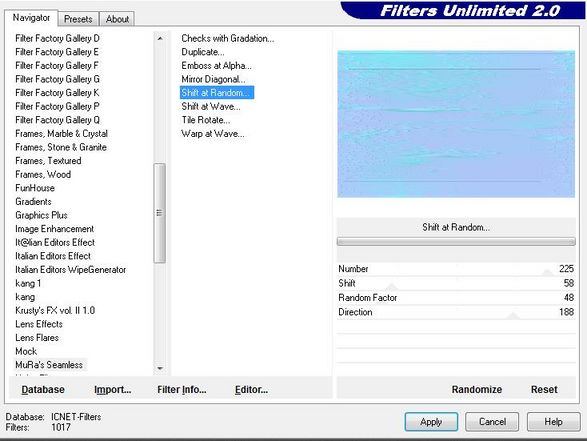Open the Gradients filter category
Viewport: 587px width, 441px height.
coord(33,201)
